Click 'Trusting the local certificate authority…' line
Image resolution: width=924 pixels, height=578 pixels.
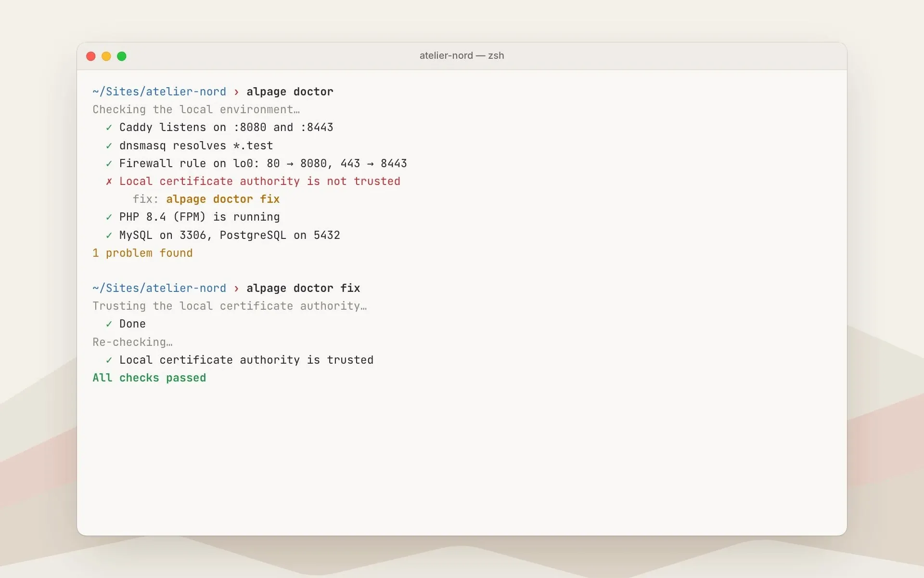pyautogui.click(x=230, y=306)
